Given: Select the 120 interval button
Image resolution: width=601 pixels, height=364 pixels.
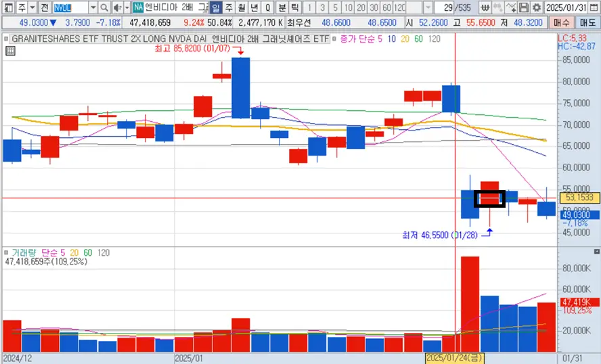Looking at the screenshot, I should [399, 7].
